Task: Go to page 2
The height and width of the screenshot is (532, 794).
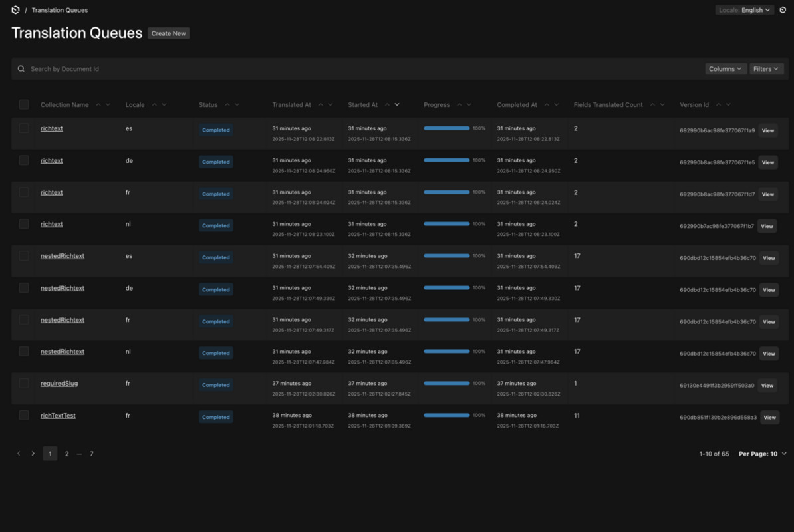Action: coord(66,454)
